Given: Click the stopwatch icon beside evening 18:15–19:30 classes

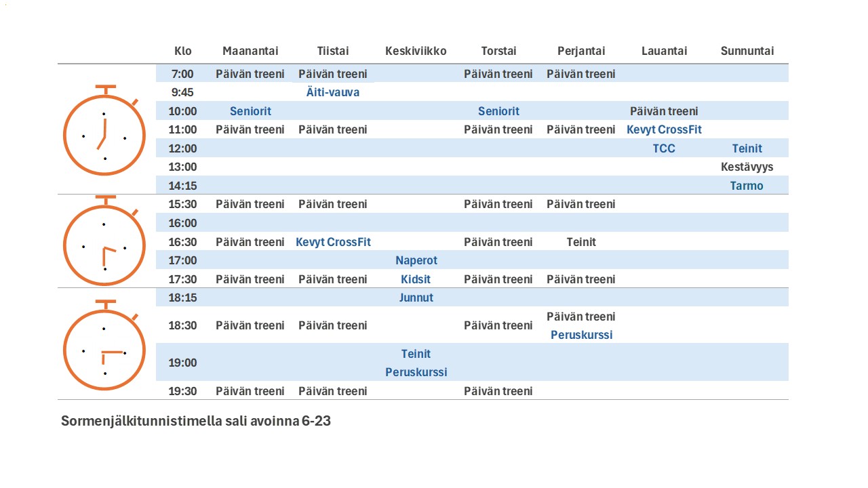Looking at the screenshot, I should [x=104, y=346].
